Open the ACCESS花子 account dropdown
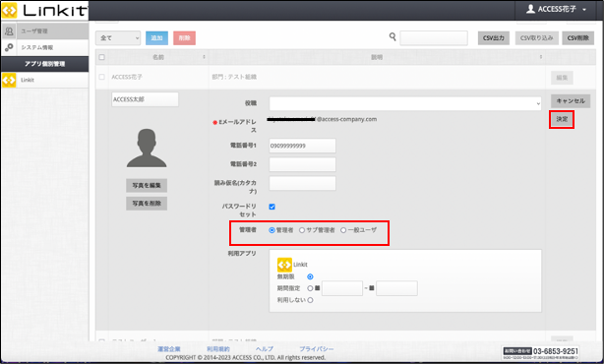604x364 pixels. [x=557, y=9]
